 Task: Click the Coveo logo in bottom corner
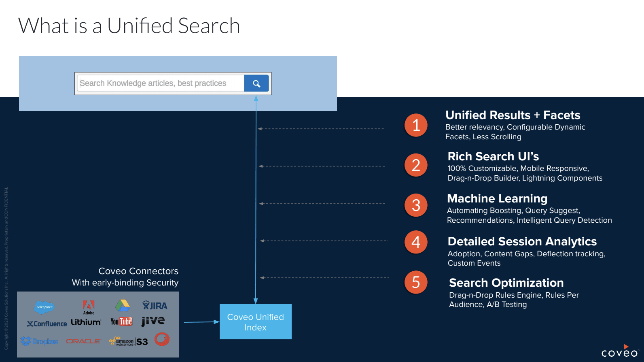pos(619,351)
